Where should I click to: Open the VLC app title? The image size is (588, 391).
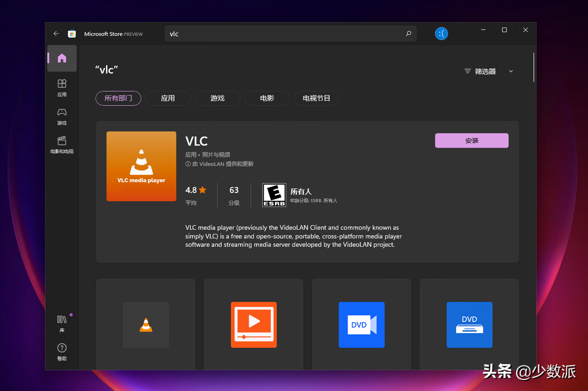(196, 141)
